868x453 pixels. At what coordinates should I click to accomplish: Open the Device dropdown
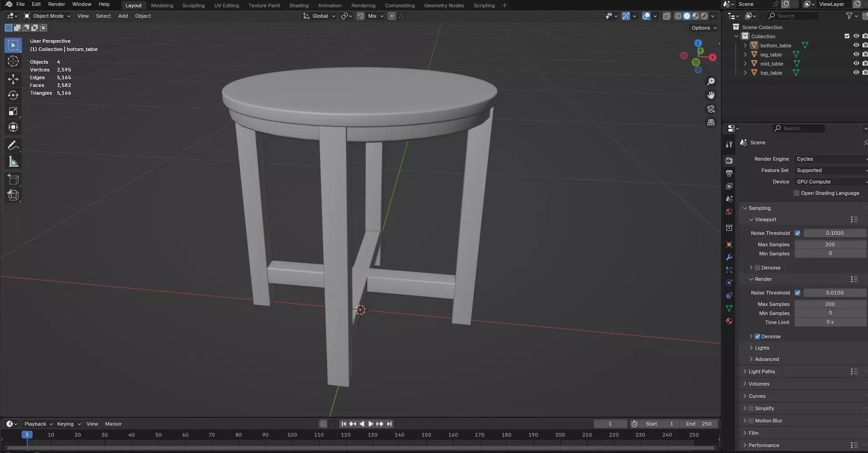click(830, 182)
